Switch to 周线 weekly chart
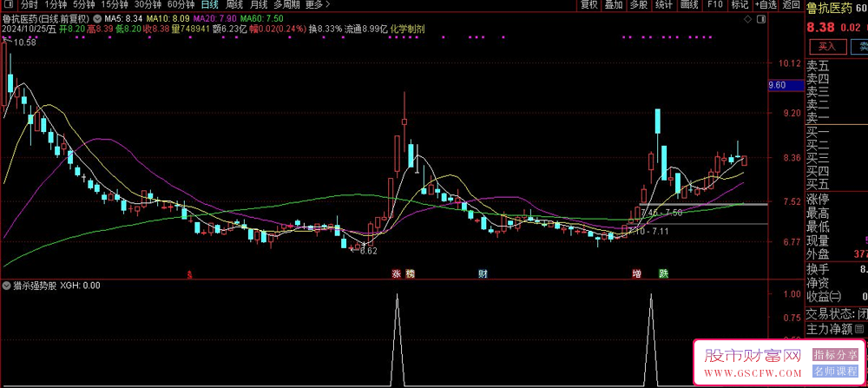Viewport: 868px width, 388px height. click(234, 5)
